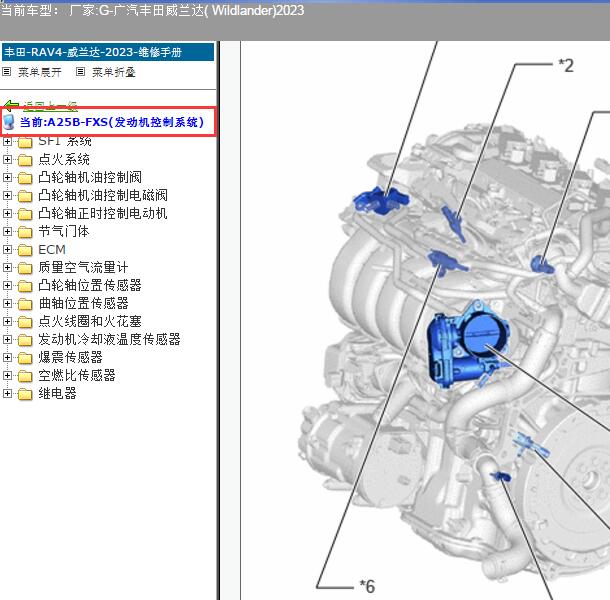Open the 继电器 label

click(x=57, y=393)
